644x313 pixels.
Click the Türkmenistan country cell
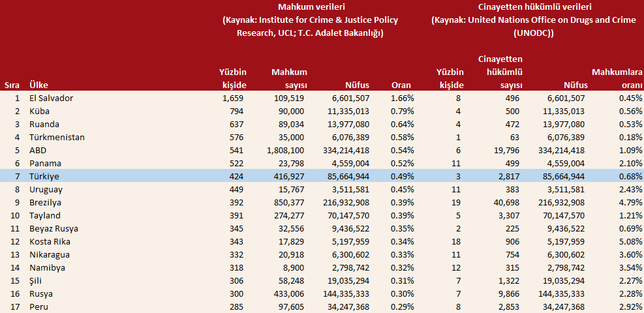tap(57, 137)
